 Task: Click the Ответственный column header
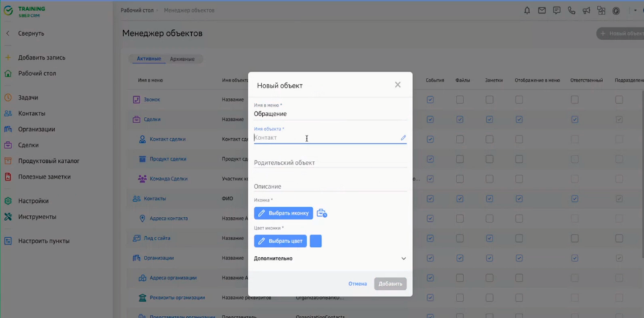[587, 80]
